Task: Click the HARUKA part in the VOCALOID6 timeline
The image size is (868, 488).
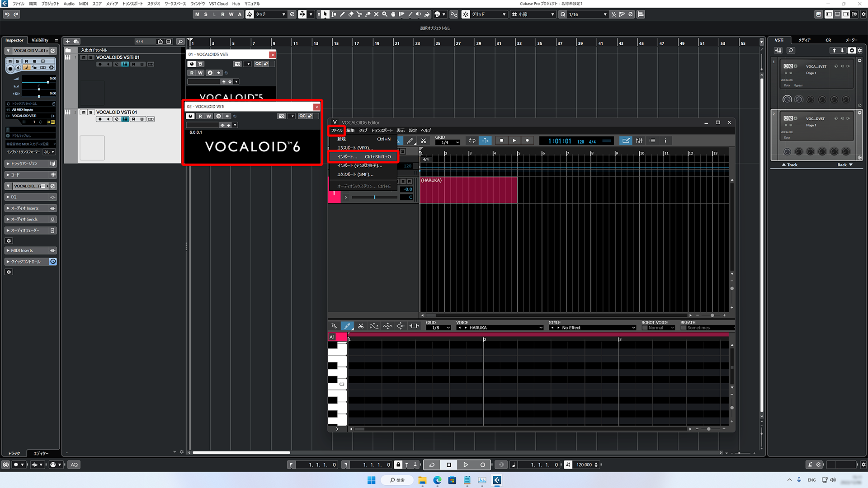Action: click(x=468, y=189)
